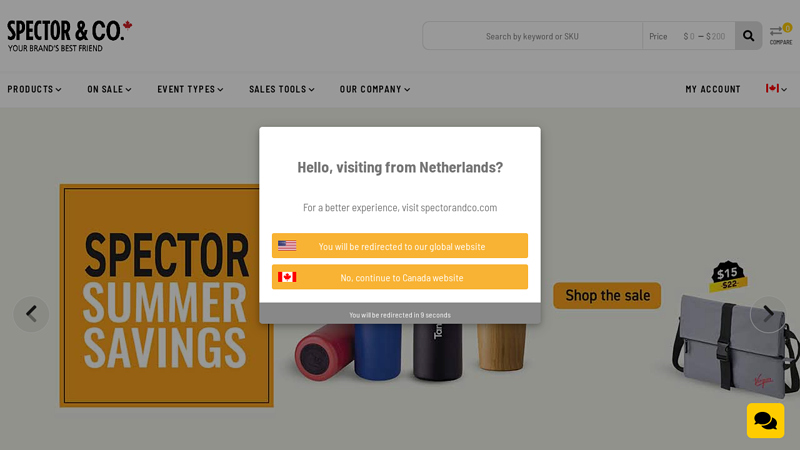800x450 pixels.
Task: Click the price range $0 – $200 control
Action: 704,36
